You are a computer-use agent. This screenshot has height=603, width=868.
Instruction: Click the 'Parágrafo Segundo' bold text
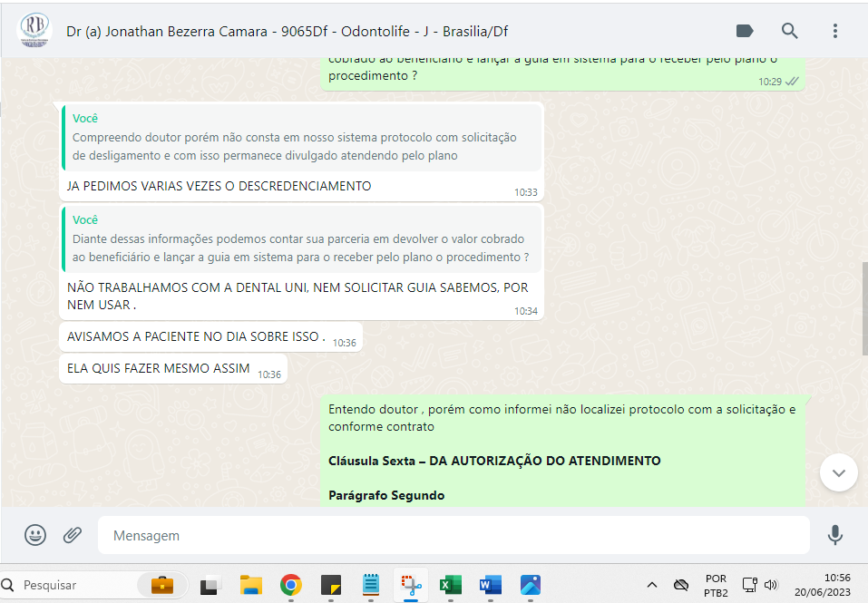coord(386,495)
